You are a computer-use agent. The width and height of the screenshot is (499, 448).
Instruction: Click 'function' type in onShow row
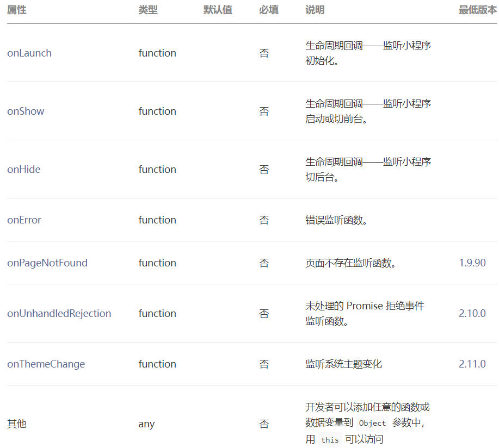click(157, 111)
